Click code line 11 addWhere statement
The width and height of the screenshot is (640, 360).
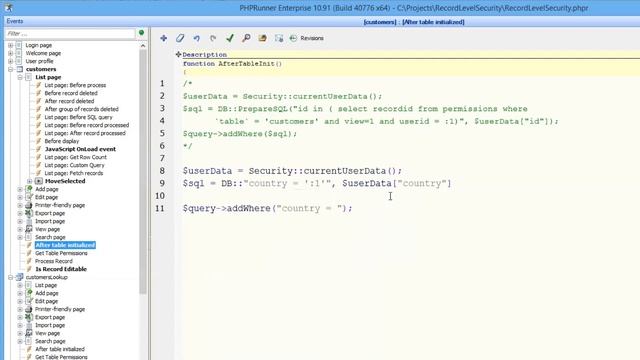267,209
